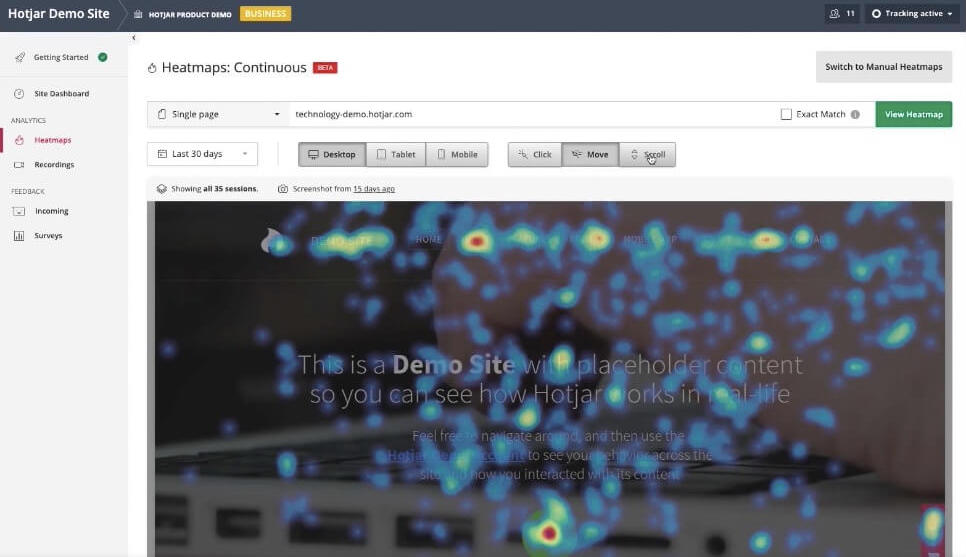Screen dimensions: 966x557
Task: Click the Hotjar Demo Site title
Action: coord(59,14)
